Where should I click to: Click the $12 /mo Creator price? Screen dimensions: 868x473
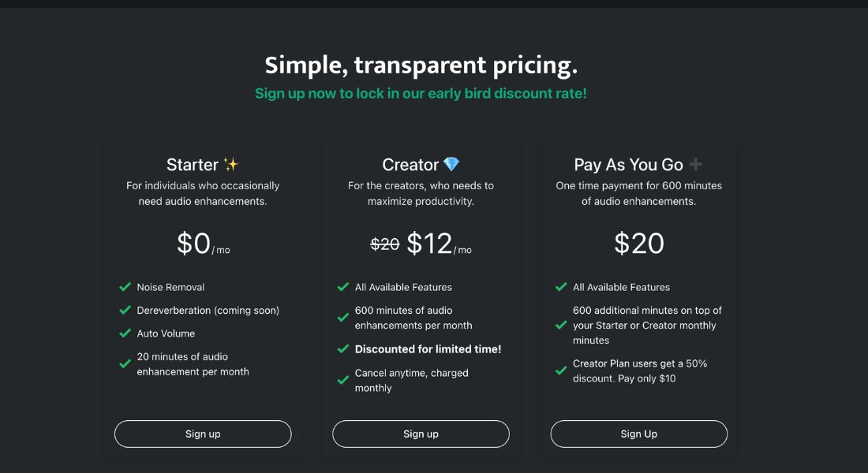(x=439, y=244)
